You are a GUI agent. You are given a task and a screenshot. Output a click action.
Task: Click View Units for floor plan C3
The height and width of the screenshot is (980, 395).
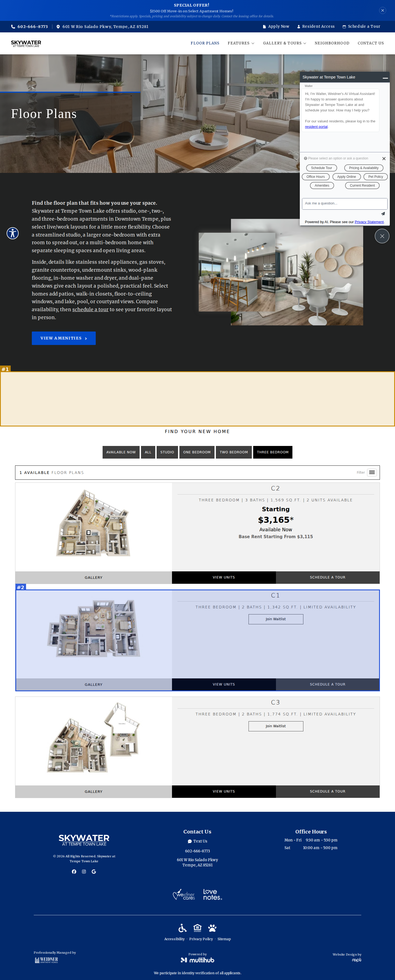pos(224,791)
